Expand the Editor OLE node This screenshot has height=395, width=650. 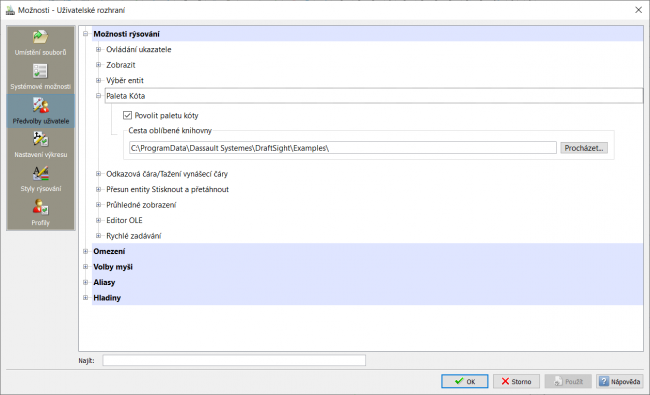98,220
